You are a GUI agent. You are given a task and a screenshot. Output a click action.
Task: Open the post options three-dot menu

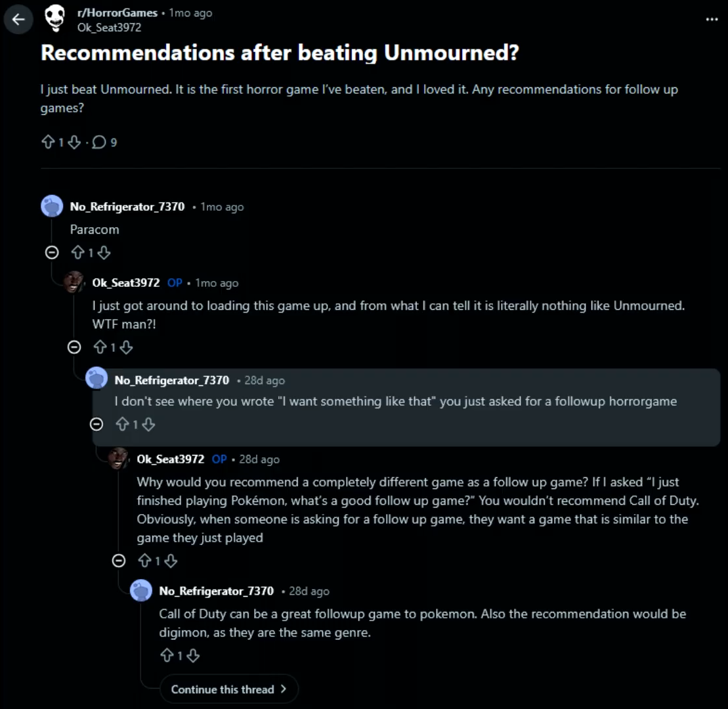tap(712, 20)
